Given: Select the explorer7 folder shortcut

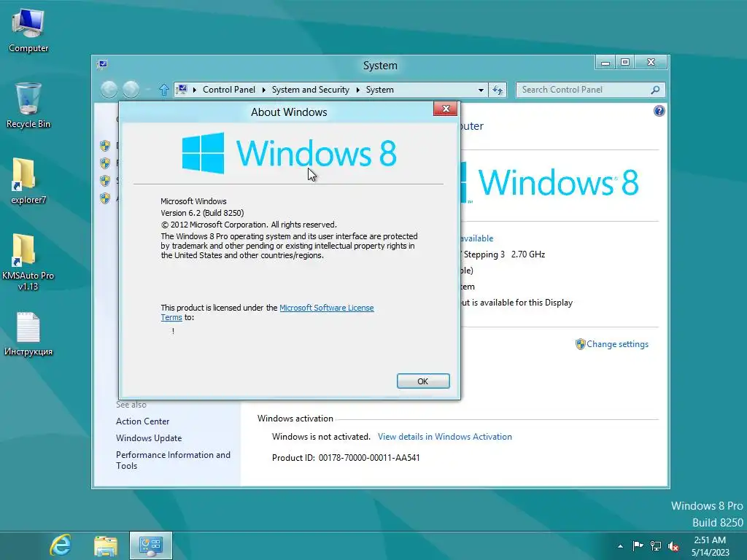Looking at the screenshot, I should [28, 181].
